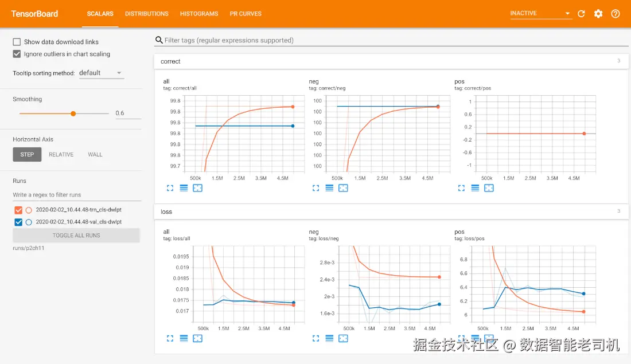Switch to the HISTOGRAMS tab

coord(199,14)
